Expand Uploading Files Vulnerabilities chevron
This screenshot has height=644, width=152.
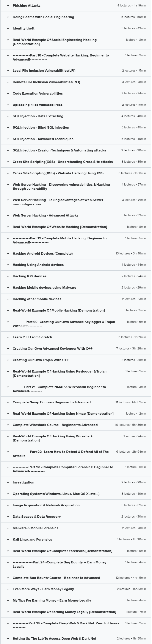tap(8, 105)
